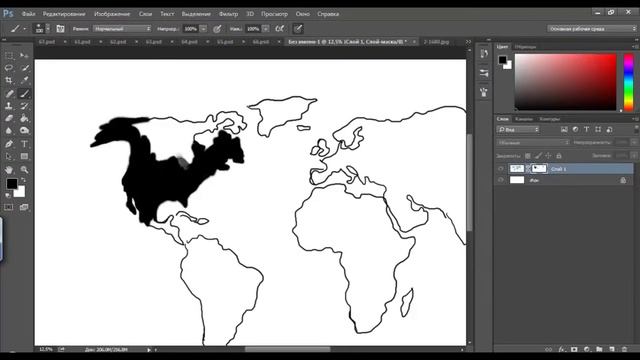Switch to the Контуры tab
Viewport: 640px width, 360px height.
click(x=549, y=119)
